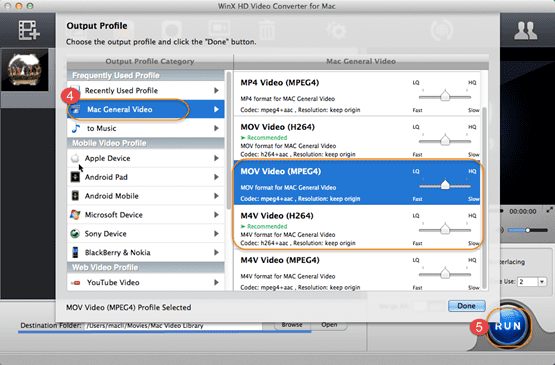Click the Output Profile Category column header
Viewport: 555px width, 365px height.
pyautogui.click(x=150, y=62)
